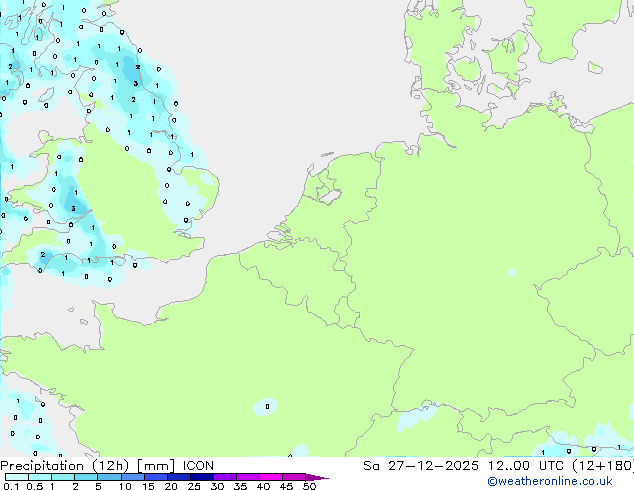Click the "Precipitation (12h)" title text

point(64,466)
